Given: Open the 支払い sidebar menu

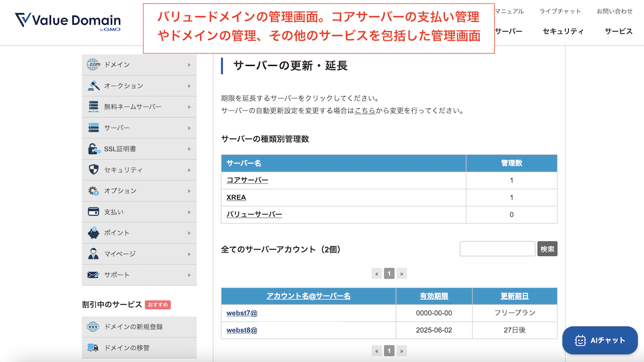Looking at the screenshot, I should (x=139, y=212).
